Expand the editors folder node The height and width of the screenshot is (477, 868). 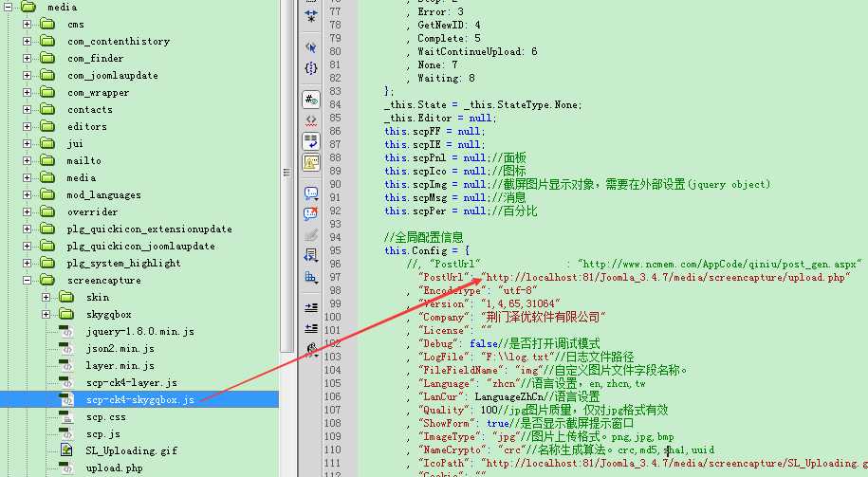(x=27, y=126)
